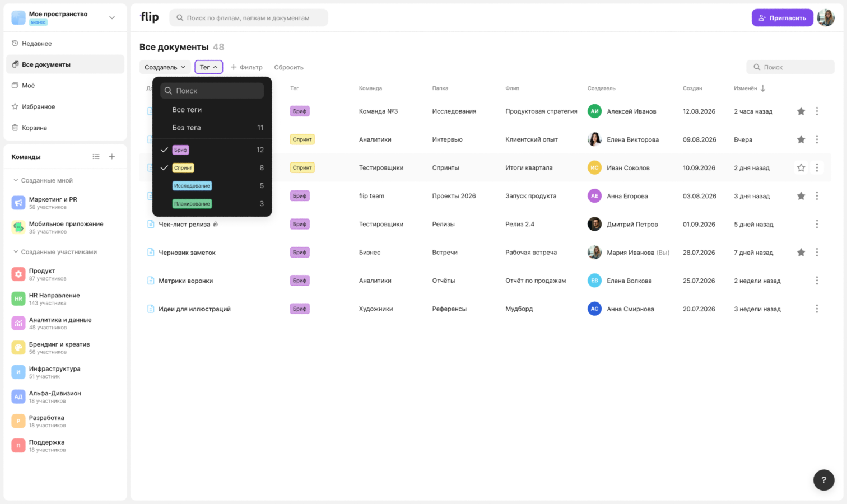The height and width of the screenshot is (504, 847).
Task: Toggle favorite star for Елена Викторова row
Action: coord(801,139)
